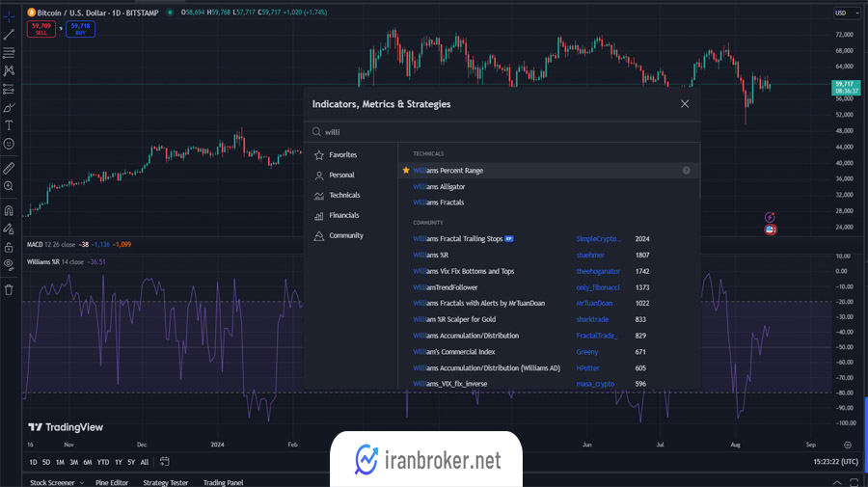Open the Strategy Tester tab
Screen dimensions: 868x487
pos(166,482)
